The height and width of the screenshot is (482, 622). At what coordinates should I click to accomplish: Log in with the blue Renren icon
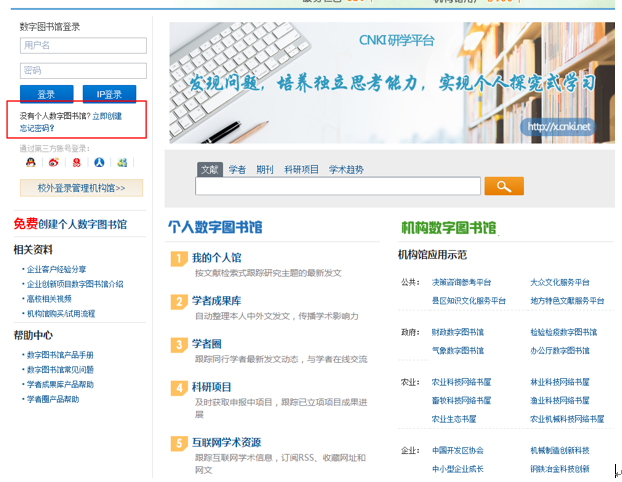(x=99, y=162)
